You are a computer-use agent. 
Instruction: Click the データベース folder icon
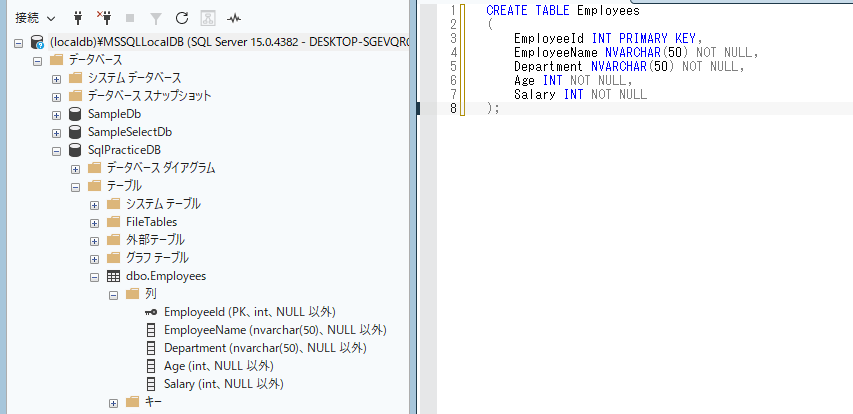coord(57,60)
